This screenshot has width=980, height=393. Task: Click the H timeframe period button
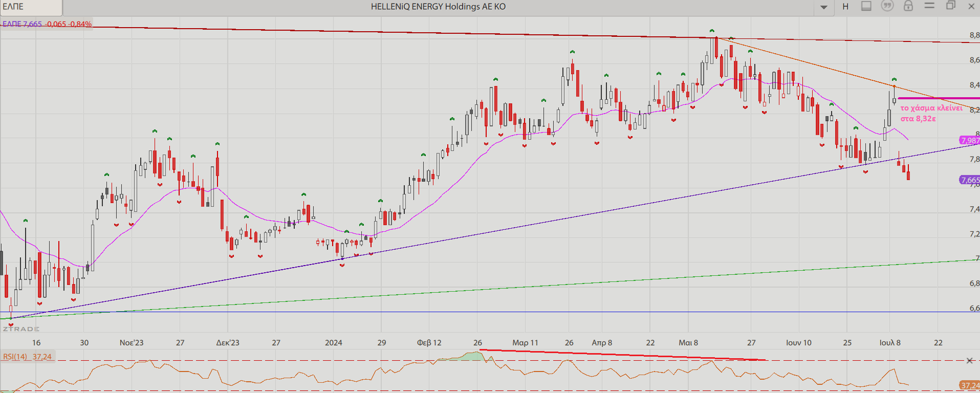coord(845,7)
